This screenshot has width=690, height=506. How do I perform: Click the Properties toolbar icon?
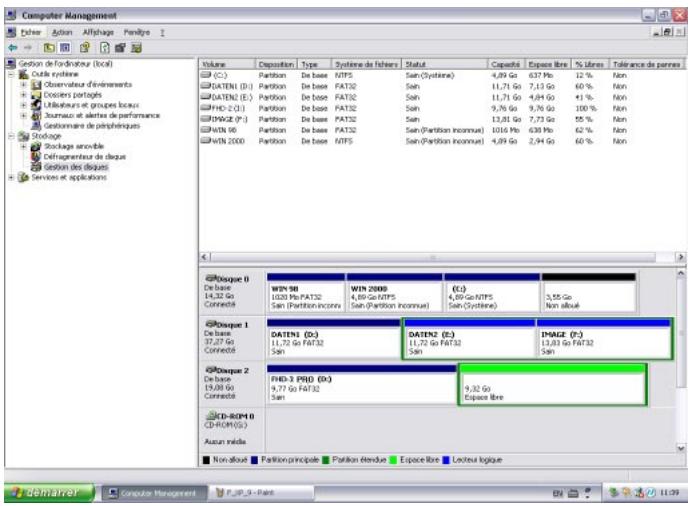pyautogui.click(x=85, y=48)
